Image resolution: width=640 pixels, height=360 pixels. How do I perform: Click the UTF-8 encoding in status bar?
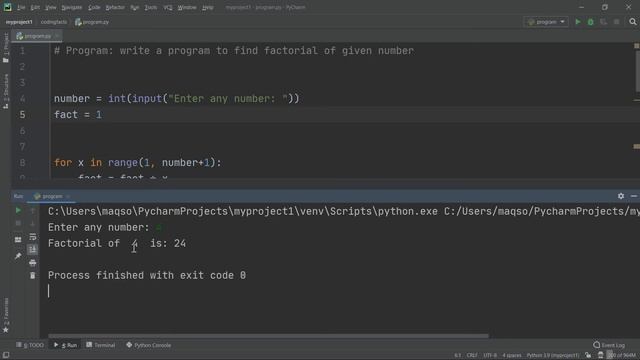(x=490, y=356)
